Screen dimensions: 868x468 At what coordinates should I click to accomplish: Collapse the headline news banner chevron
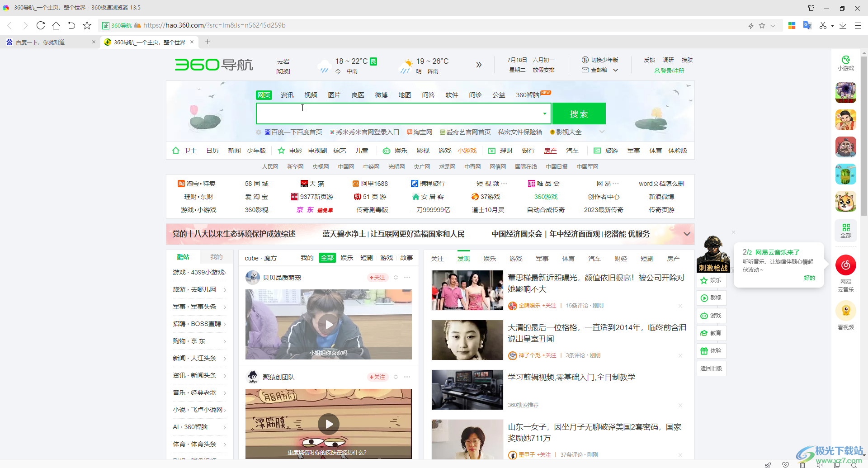[x=687, y=234]
